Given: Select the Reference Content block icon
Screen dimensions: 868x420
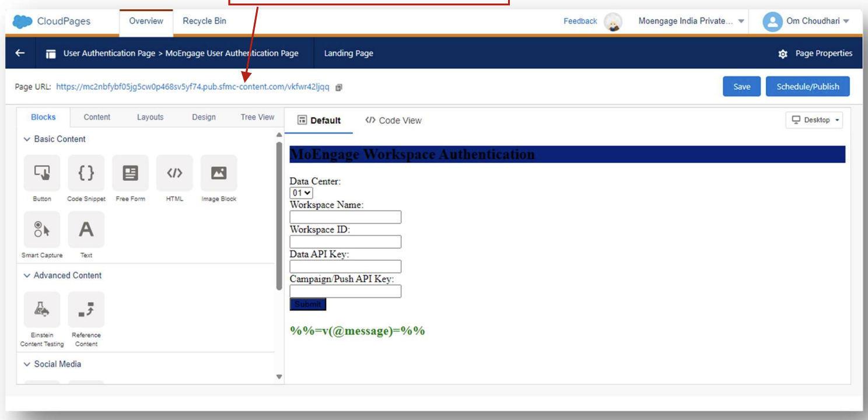Looking at the screenshot, I should (x=86, y=310).
